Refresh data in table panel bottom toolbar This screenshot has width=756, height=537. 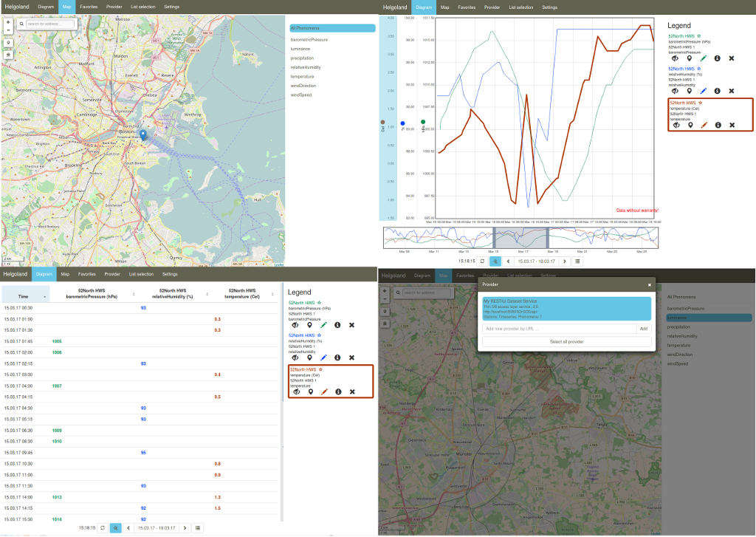point(102,528)
